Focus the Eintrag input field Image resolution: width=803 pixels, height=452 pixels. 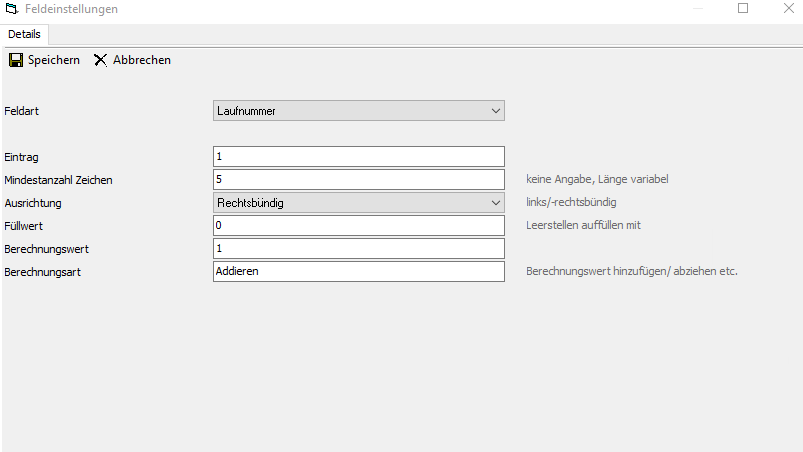pyautogui.click(x=358, y=157)
